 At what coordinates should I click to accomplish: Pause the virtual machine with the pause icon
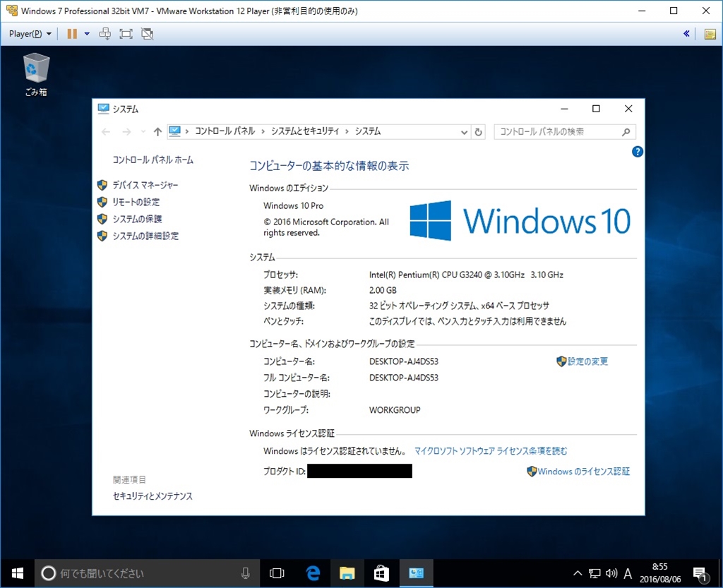72,34
